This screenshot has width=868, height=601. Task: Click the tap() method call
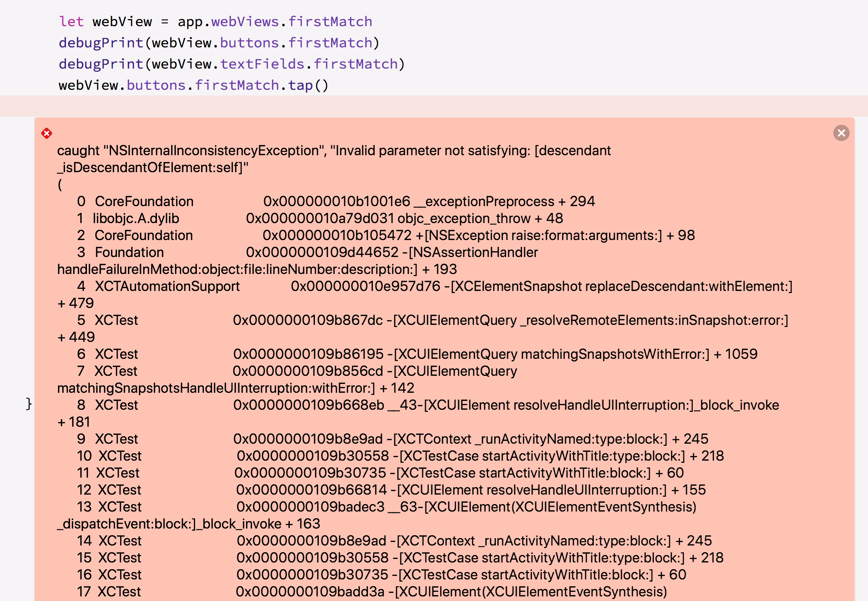click(x=307, y=85)
